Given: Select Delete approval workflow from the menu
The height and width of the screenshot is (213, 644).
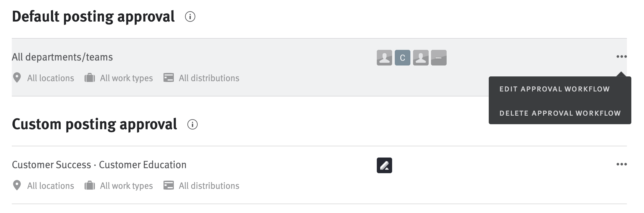Looking at the screenshot, I should point(560,113).
